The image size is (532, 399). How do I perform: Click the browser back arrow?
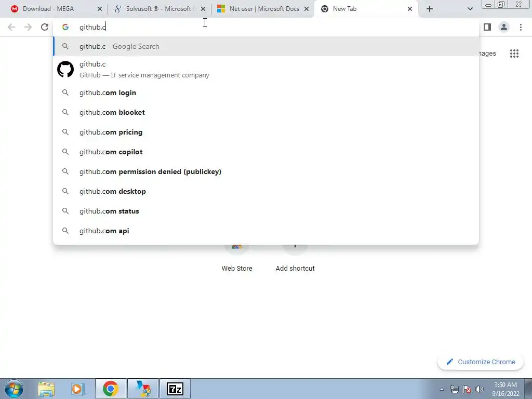click(x=11, y=27)
